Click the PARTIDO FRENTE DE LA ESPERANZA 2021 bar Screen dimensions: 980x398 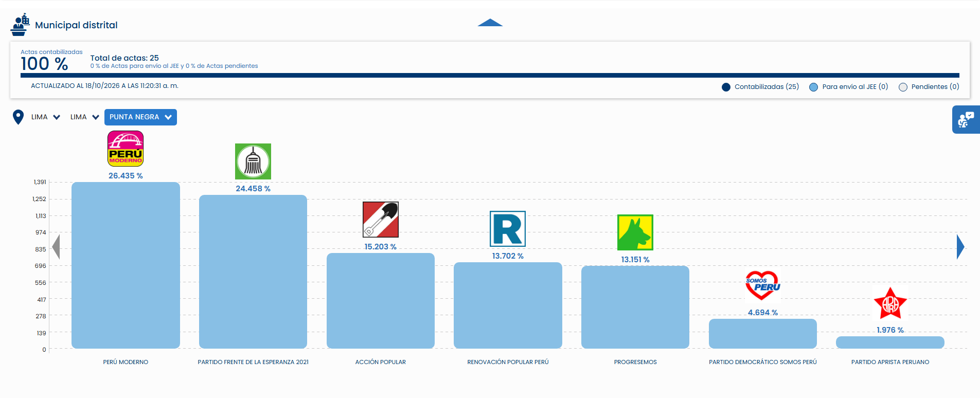coord(253,272)
